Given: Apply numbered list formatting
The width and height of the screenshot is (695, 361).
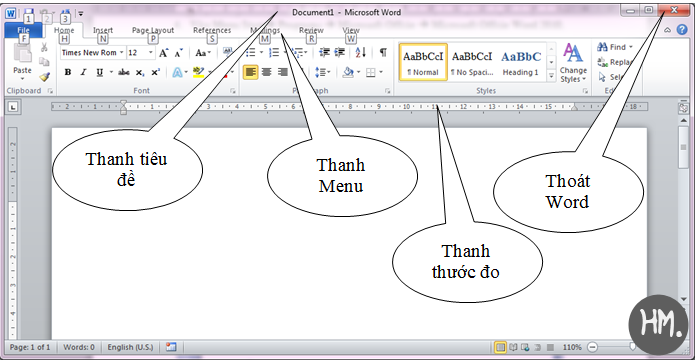Looking at the screenshot, I should click(x=274, y=53).
